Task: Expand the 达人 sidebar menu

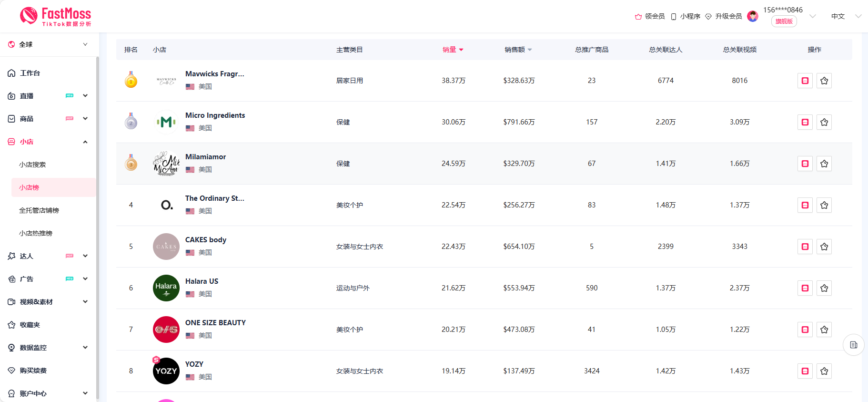Action: [85, 256]
